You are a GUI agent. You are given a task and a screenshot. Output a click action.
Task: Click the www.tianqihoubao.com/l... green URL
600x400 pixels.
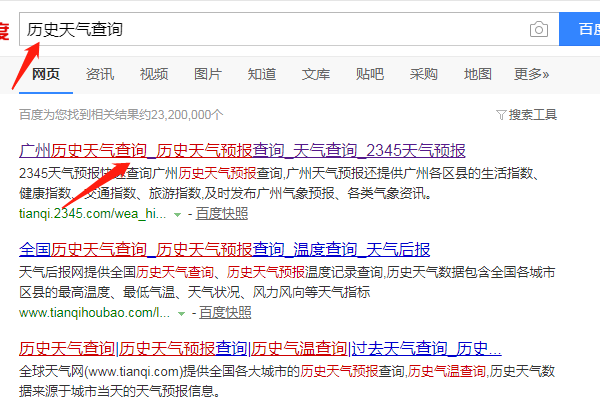point(95,313)
